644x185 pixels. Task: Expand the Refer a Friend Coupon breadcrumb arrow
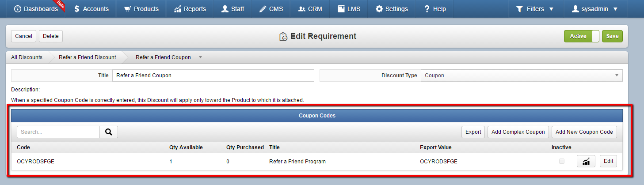pyautogui.click(x=200, y=57)
